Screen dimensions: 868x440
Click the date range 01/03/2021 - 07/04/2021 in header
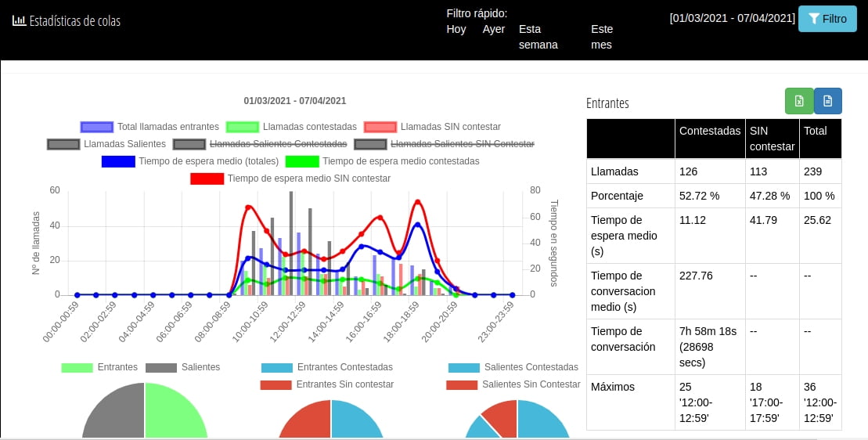coord(732,18)
